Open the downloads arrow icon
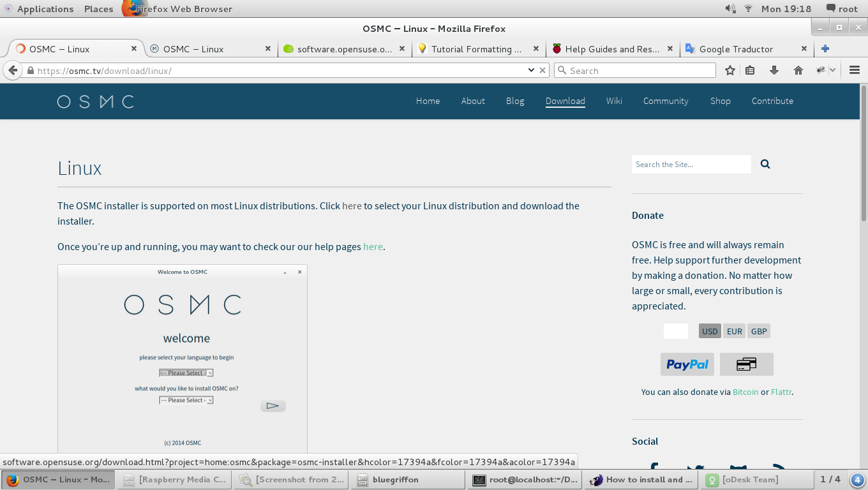868x490 pixels. pos(774,70)
